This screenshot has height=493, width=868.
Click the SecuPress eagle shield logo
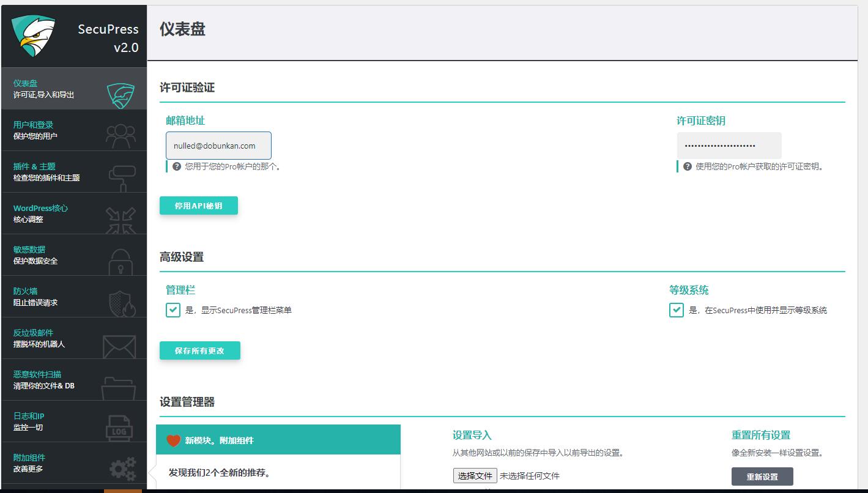[x=34, y=35]
